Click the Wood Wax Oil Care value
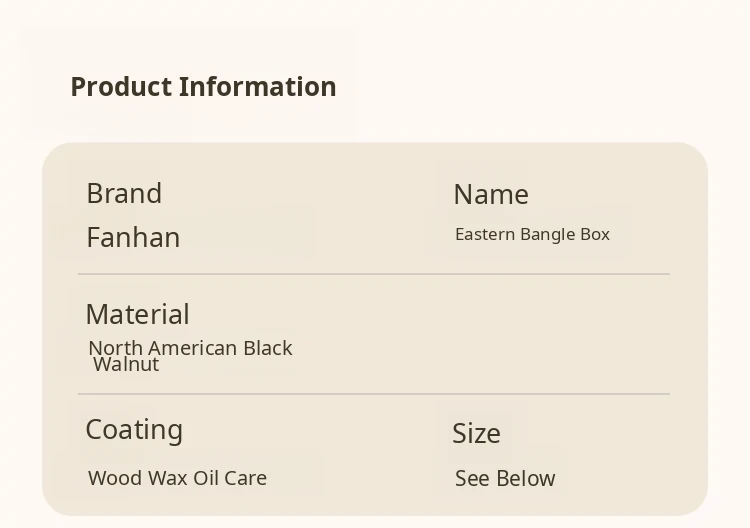Screen dimensions: 750x528 click(x=177, y=478)
